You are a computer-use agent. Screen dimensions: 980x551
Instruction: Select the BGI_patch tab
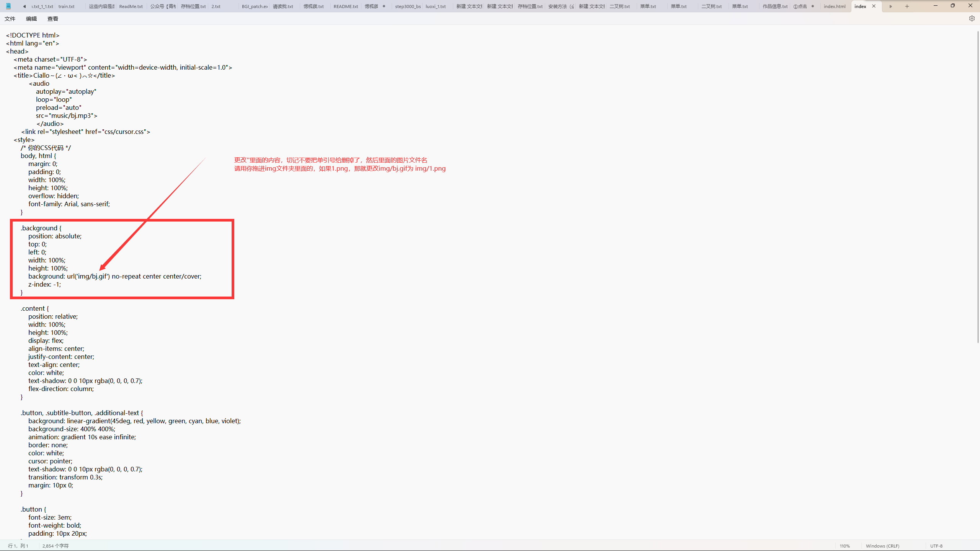[254, 7]
